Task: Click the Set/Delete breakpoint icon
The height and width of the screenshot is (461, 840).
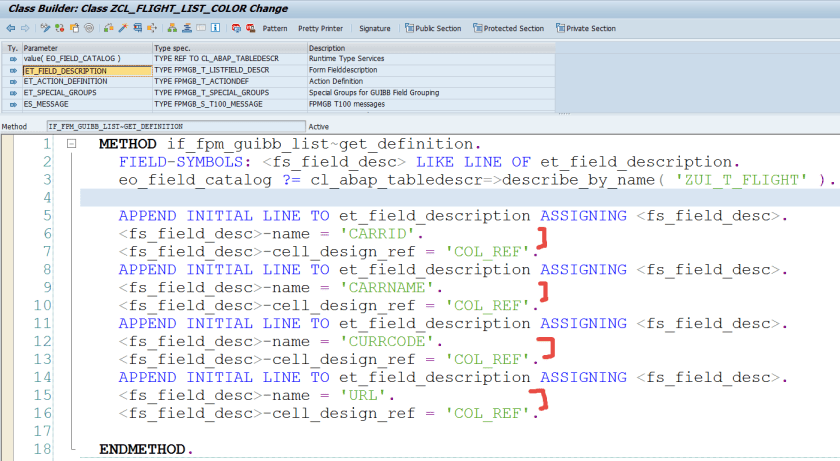Action: (x=237, y=29)
